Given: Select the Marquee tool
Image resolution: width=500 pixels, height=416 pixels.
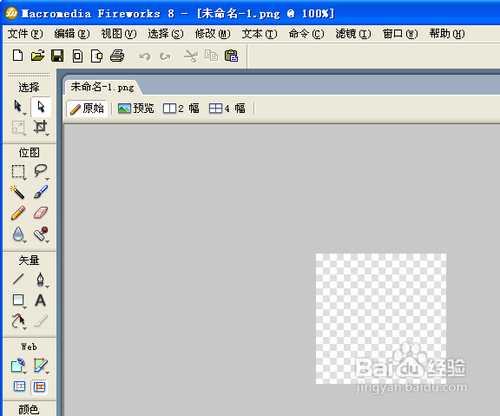Looking at the screenshot, I should [18, 172].
